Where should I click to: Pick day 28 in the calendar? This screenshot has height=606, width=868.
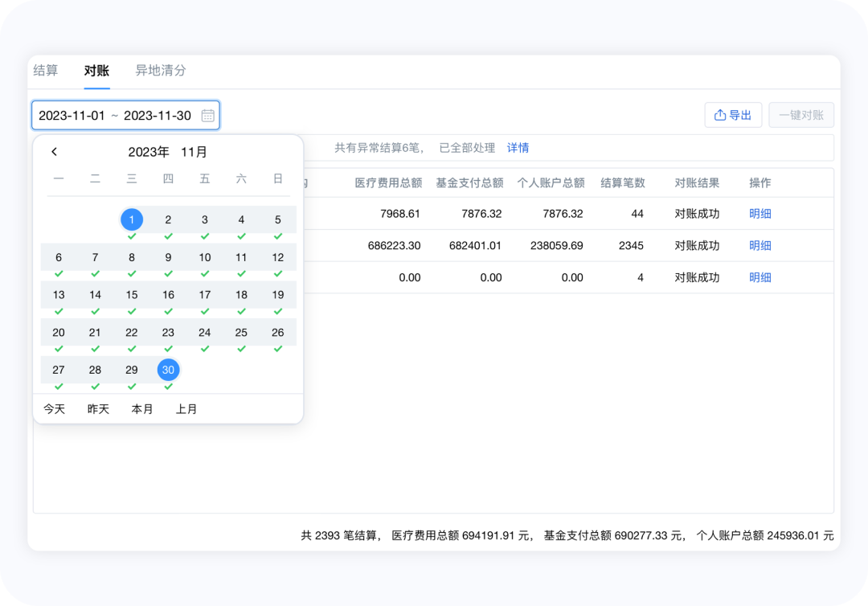[95, 370]
